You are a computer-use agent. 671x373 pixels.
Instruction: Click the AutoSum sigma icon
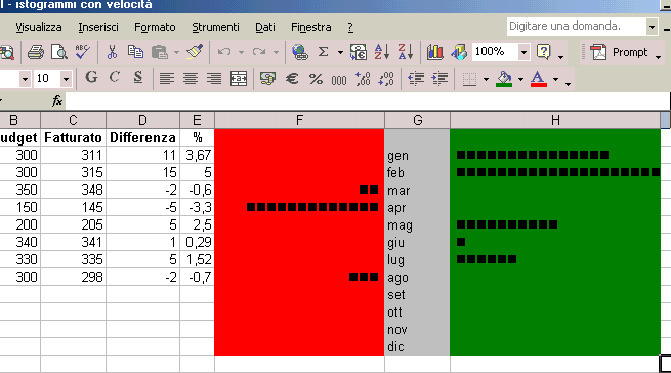pos(324,52)
